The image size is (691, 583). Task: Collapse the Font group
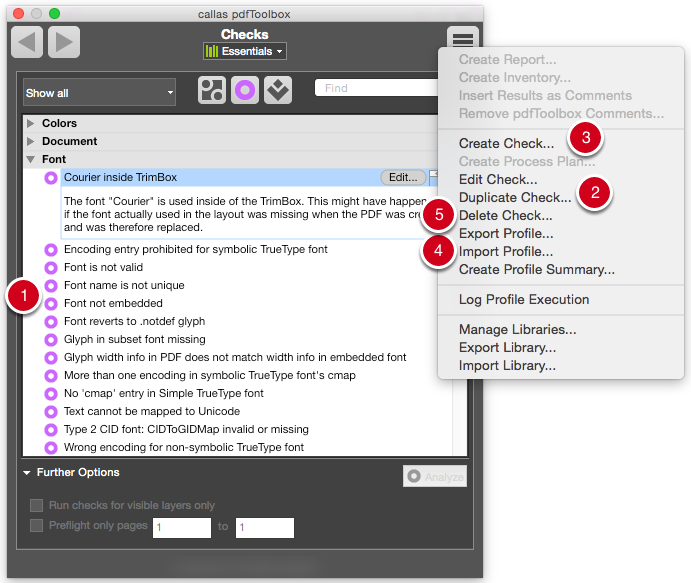30,160
